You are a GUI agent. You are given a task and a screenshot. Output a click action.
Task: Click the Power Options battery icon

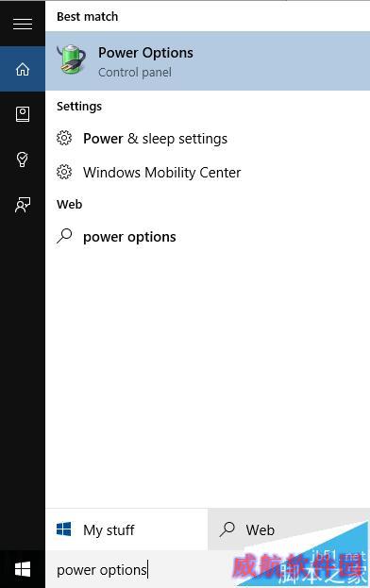(72, 59)
